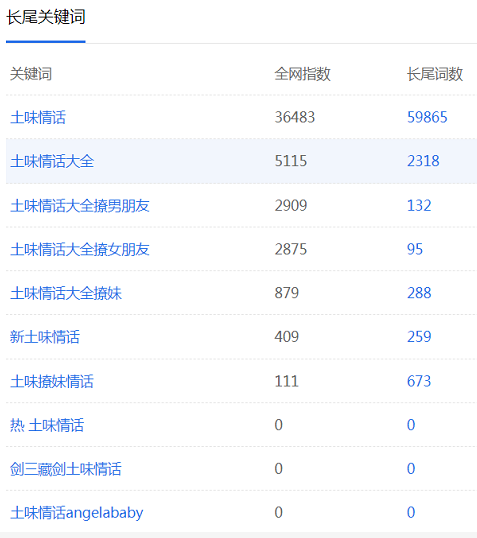Screen dimensions: 477x538
Task: Click long-tail count 0 for 剑三藏剑土味情话
Action: tap(411, 469)
